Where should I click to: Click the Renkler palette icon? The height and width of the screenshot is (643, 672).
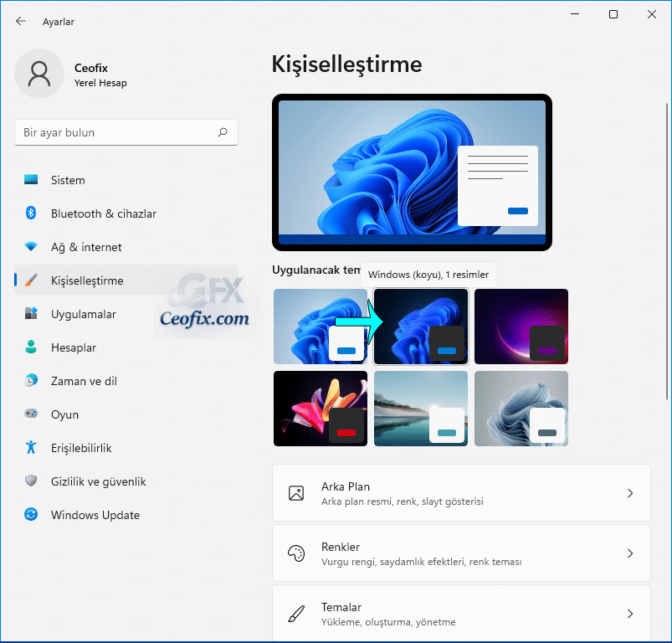296,553
